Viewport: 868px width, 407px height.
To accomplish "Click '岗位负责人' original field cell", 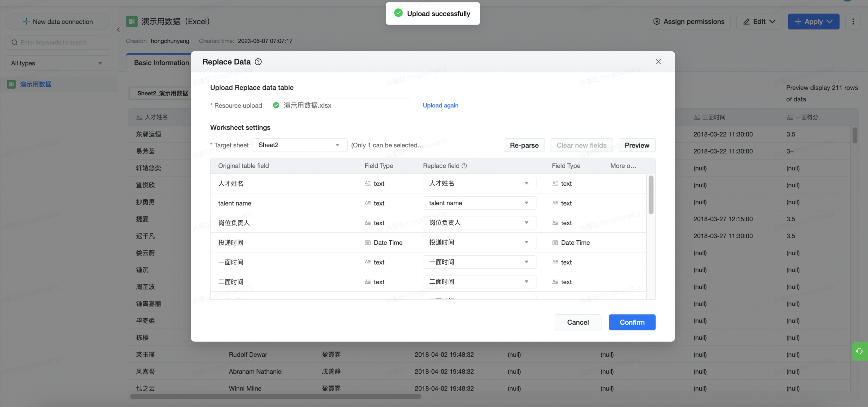I will pyautogui.click(x=234, y=223).
